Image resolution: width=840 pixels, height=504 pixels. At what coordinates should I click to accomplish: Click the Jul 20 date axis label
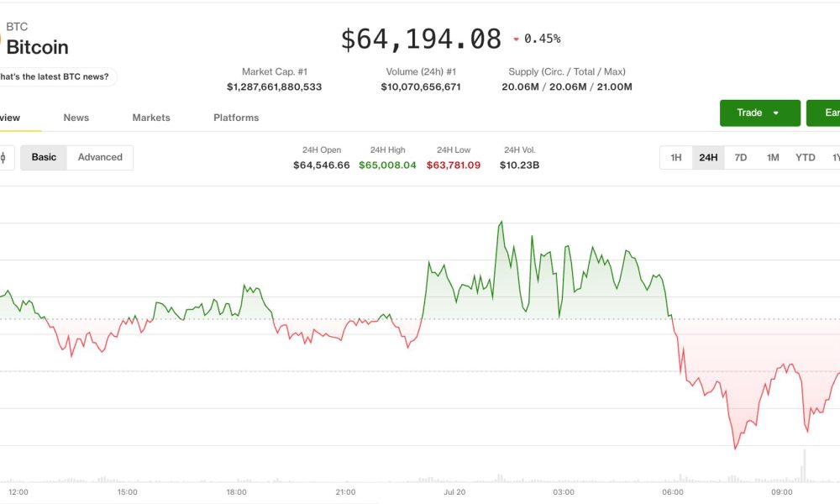click(454, 492)
